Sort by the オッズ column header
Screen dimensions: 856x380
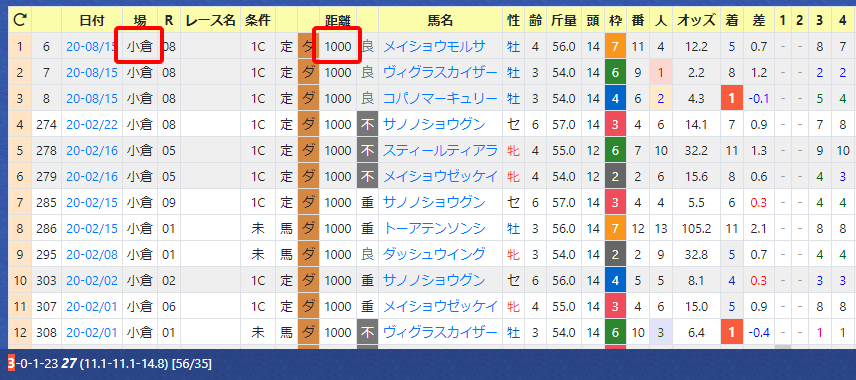click(696, 21)
